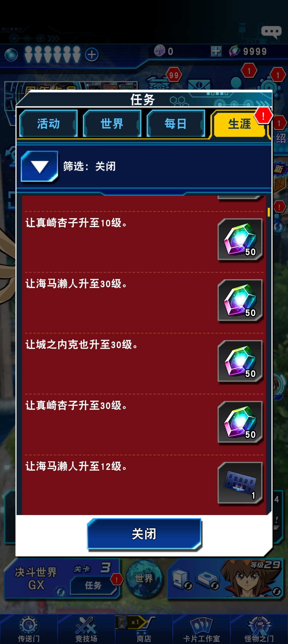288x644 pixels.
Task: Select the 生涯 tab
Action: click(239, 124)
